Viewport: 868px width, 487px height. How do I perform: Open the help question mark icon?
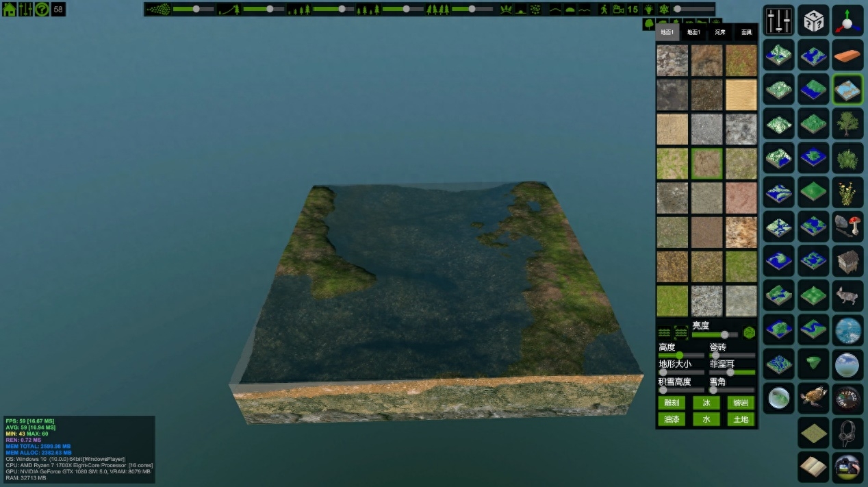point(42,10)
